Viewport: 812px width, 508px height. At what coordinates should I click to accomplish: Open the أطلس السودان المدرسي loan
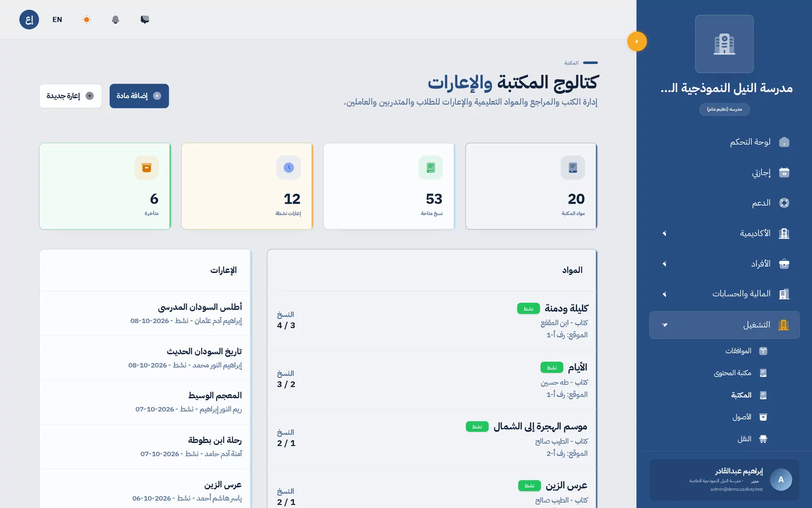pos(145,313)
